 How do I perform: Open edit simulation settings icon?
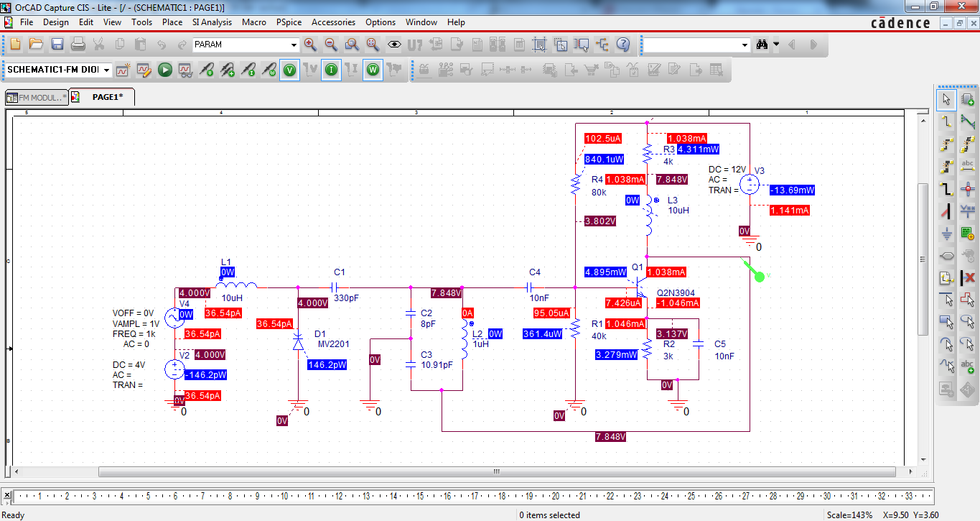click(144, 70)
